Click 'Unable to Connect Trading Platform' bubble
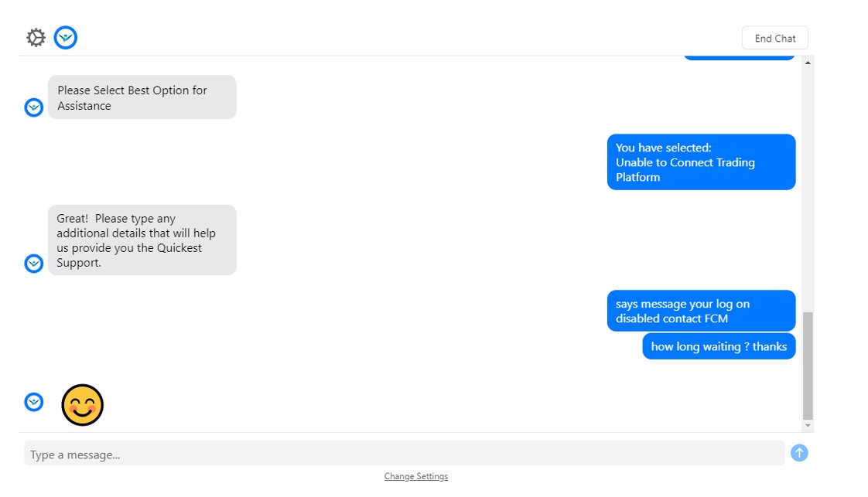 click(x=701, y=162)
